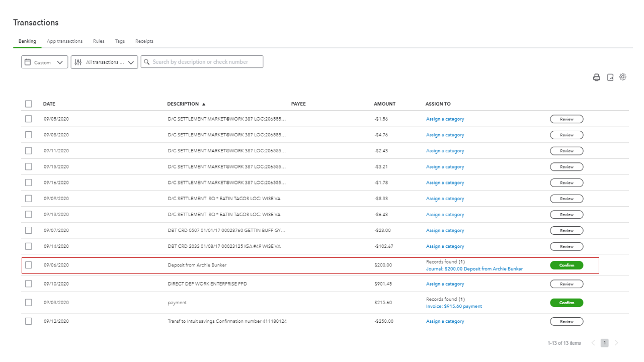The height and width of the screenshot is (362, 644).
Task: Open the table settings gear icon
Action: coord(623,77)
